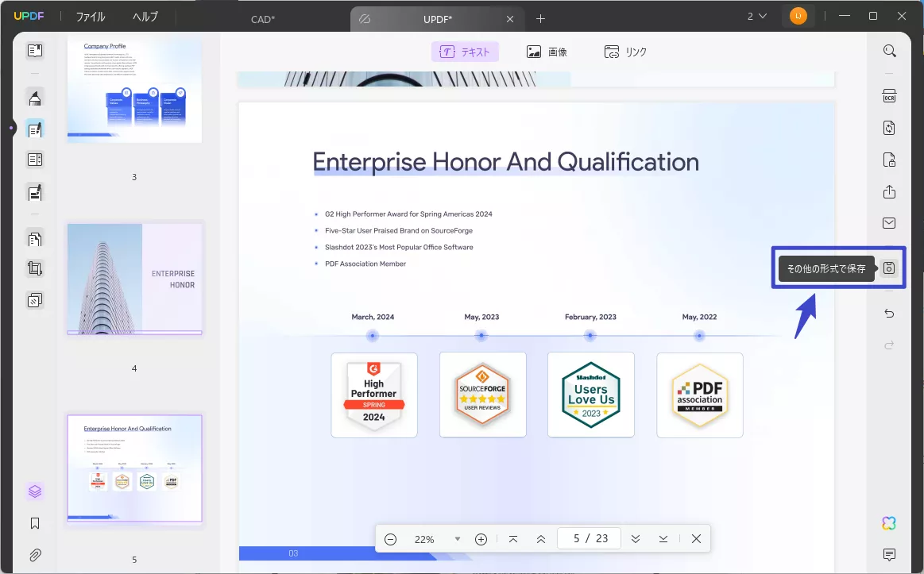The width and height of the screenshot is (924, 574).
Task: Open the user account avatar
Action: click(x=798, y=17)
